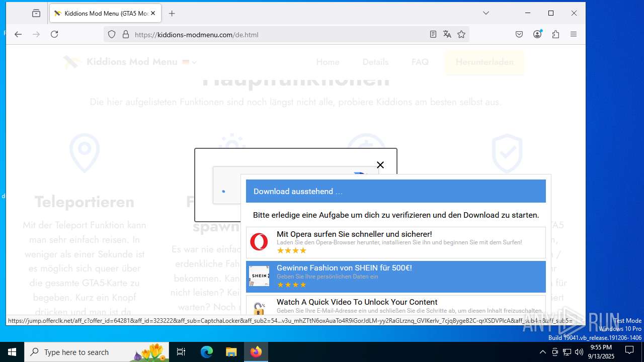Click the volume speaker tray icon
Viewport: 644px width, 362px height.
(579, 352)
